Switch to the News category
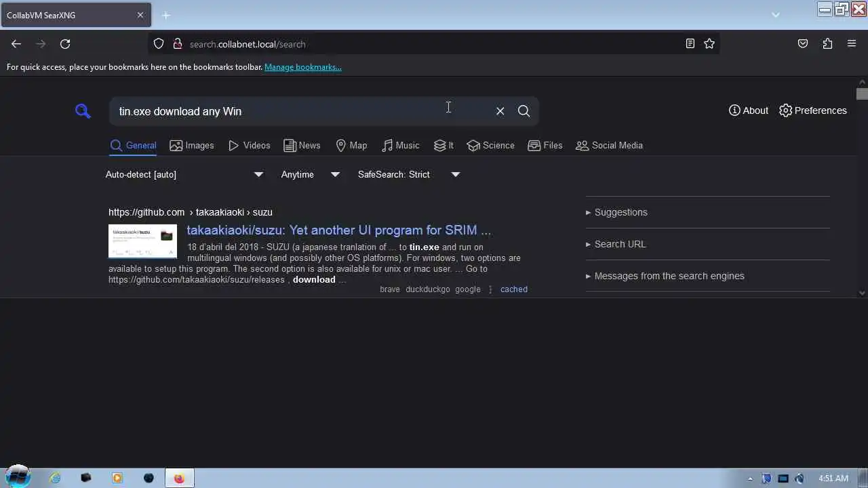 tap(302, 145)
